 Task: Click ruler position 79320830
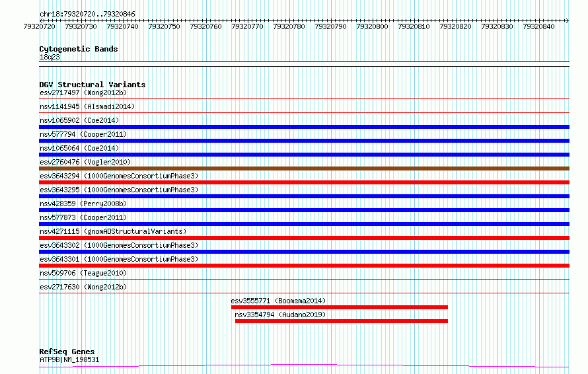[x=497, y=26]
